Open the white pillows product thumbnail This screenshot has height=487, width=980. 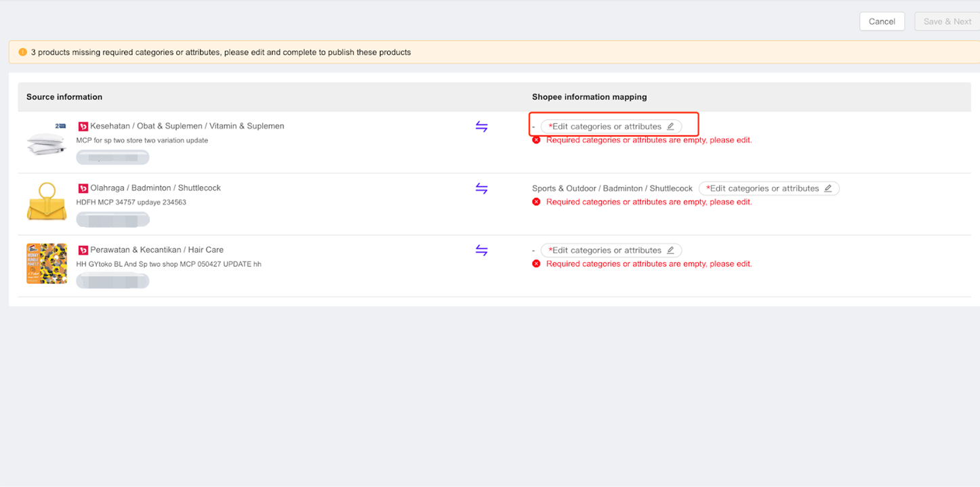pyautogui.click(x=47, y=141)
